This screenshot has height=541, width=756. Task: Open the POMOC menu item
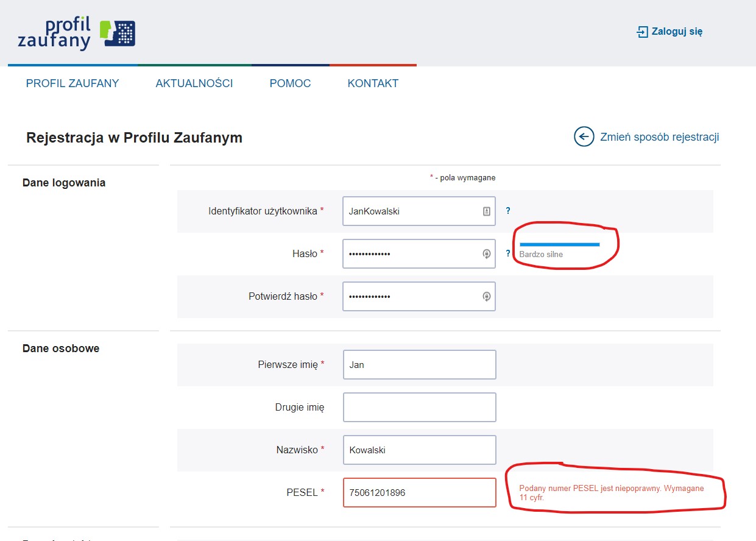pos(290,83)
